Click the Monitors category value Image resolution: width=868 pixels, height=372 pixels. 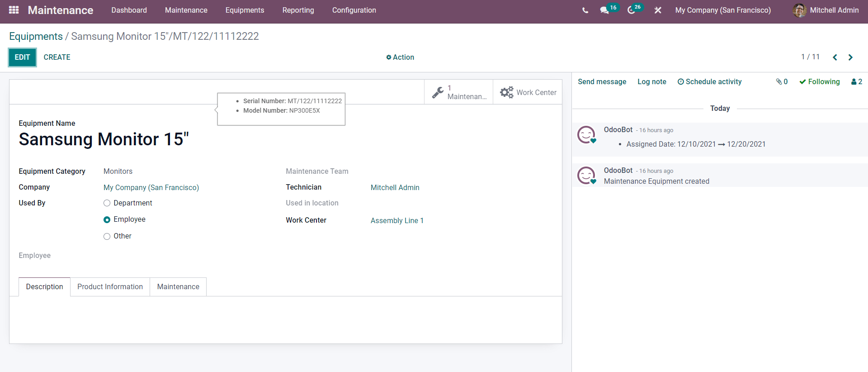pos(118,172)
